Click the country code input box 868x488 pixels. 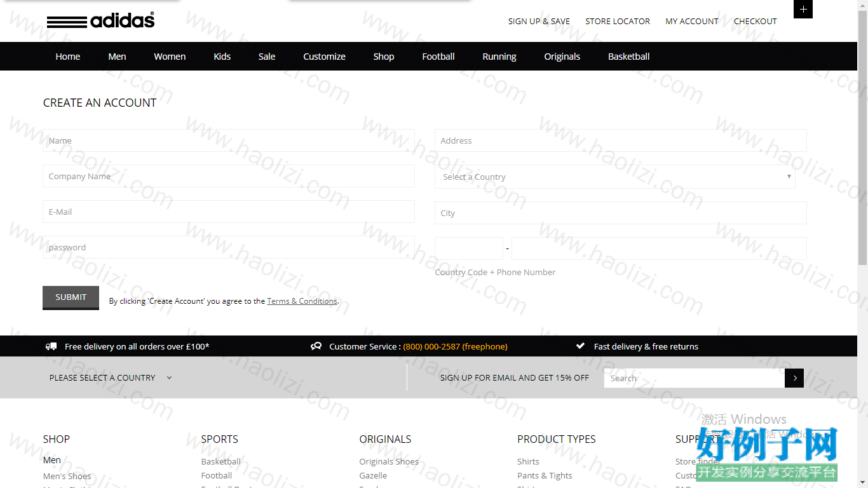click(469, 248)
